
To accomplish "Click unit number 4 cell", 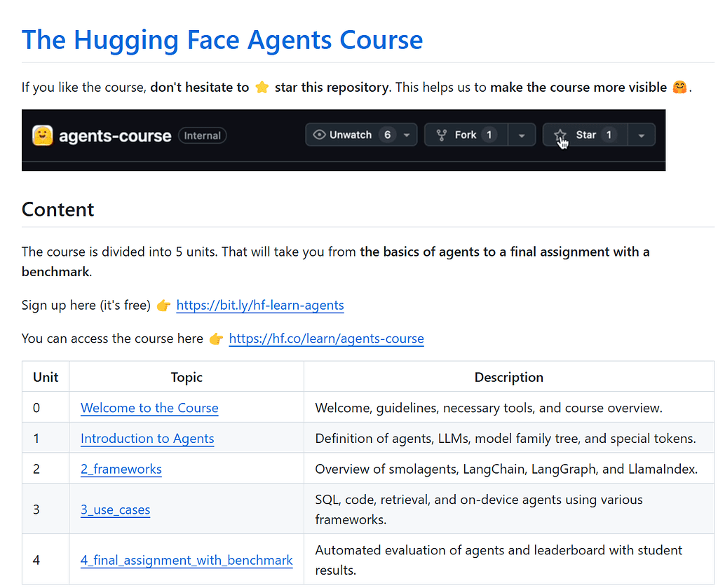I will click(x=46, y=560).
